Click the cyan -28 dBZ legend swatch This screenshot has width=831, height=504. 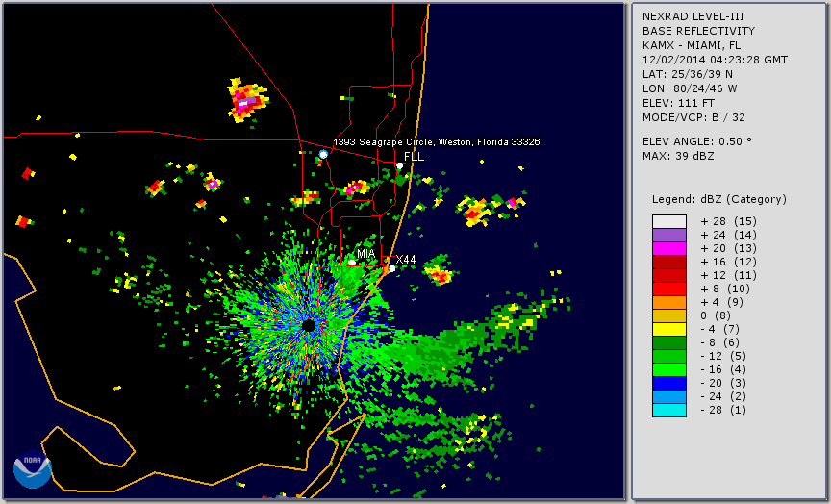coord(669,411)
